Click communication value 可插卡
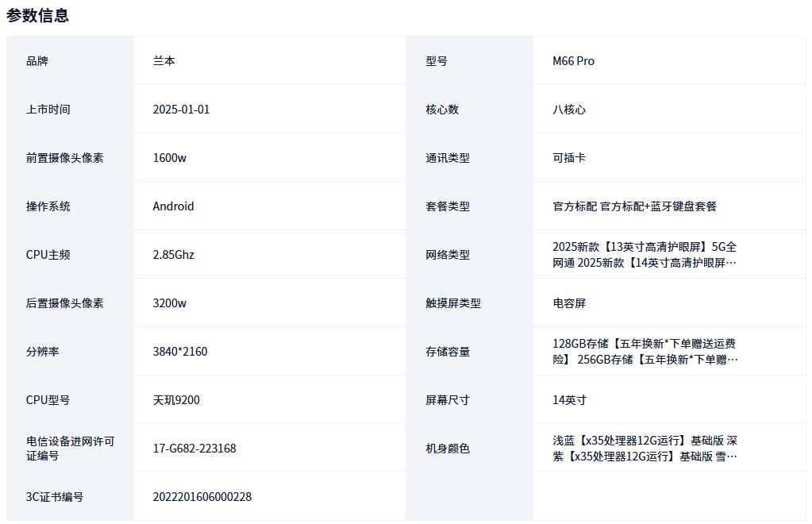812x524 pixels. tap(569, 158)
